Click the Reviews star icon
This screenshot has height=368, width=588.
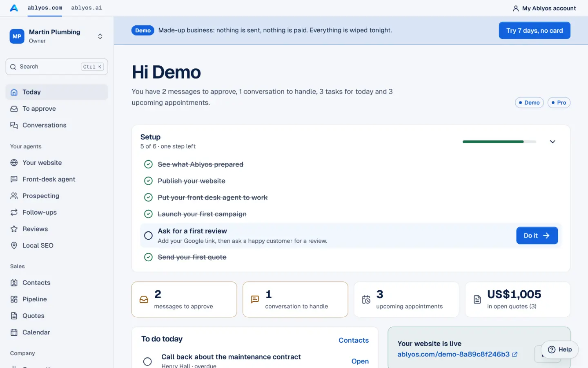[14, 229]
